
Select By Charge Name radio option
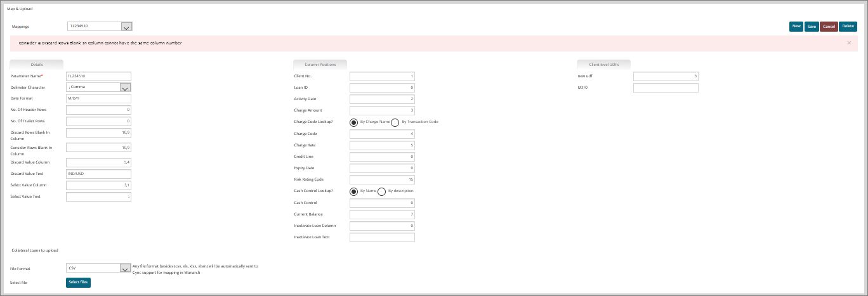point(354,122)
